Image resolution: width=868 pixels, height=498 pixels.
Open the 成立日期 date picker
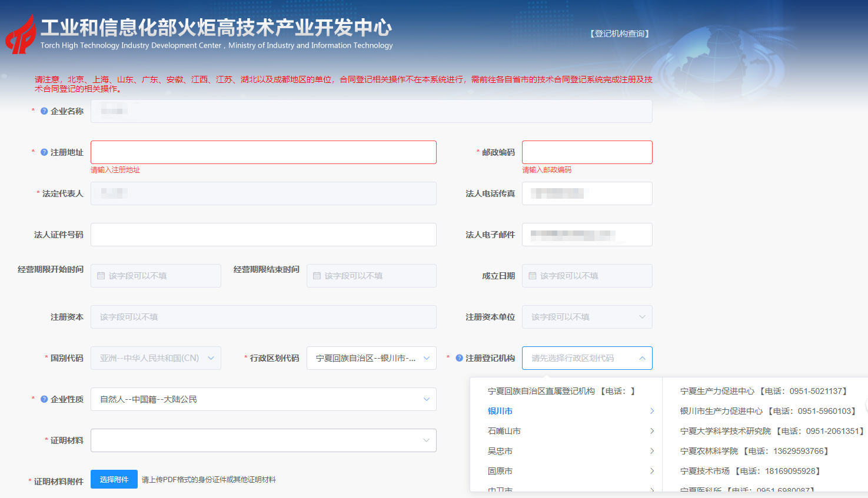click(587, 276)
